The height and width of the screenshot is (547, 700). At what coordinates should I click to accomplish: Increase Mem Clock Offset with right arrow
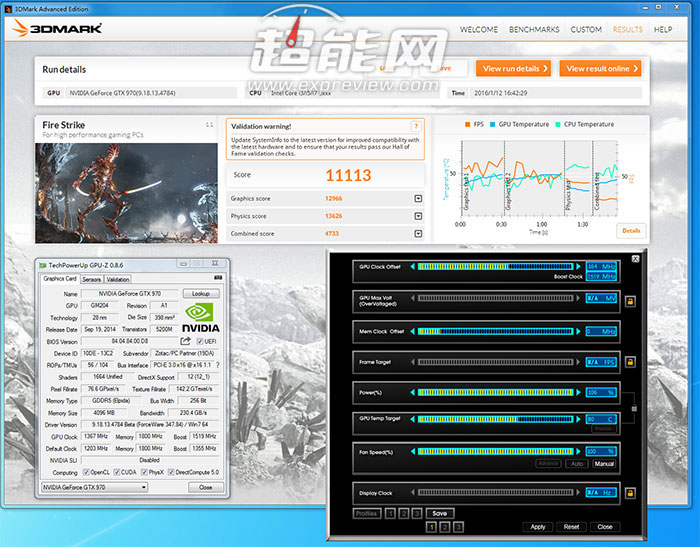[579, 331]
